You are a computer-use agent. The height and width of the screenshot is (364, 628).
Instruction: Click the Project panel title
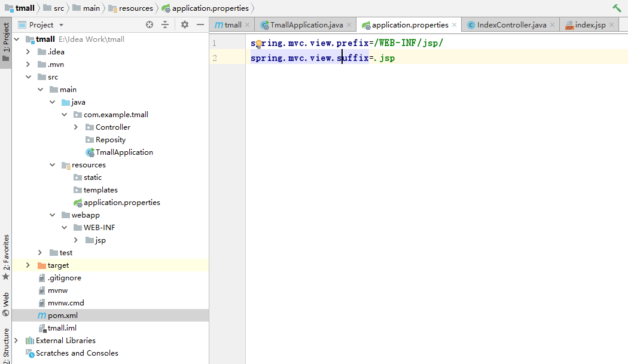(x=41, y=25)
